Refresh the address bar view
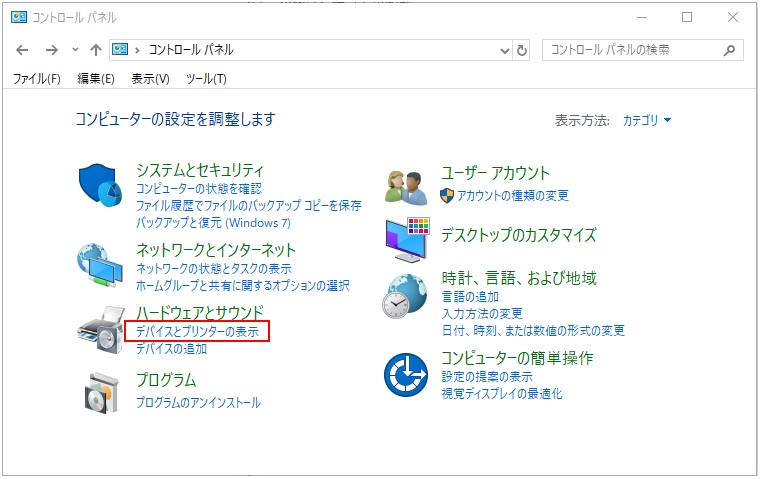The height and width of the screenshot is (479, 761). tap(522, 50)
